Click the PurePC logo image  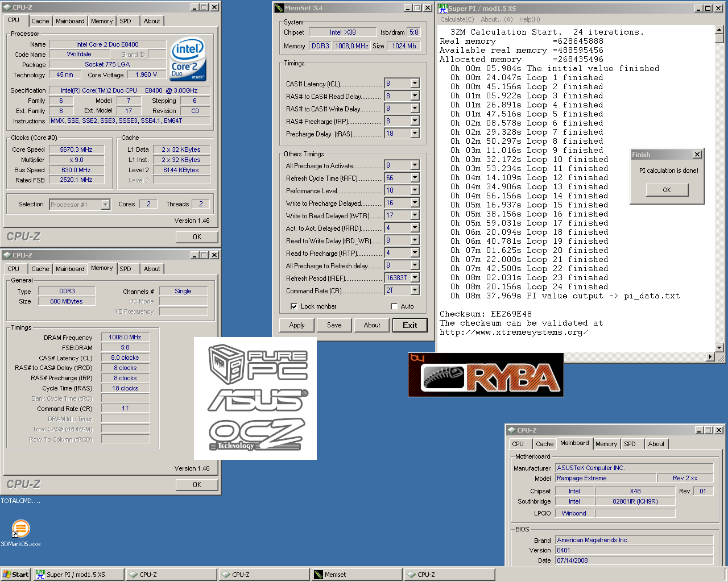coord(258,364)
